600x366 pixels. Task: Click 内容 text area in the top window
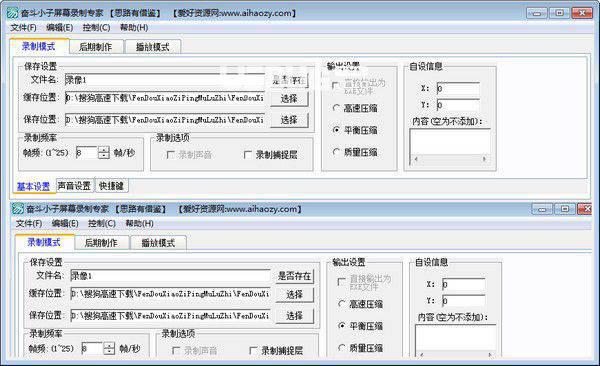click(x=450, y=142)
